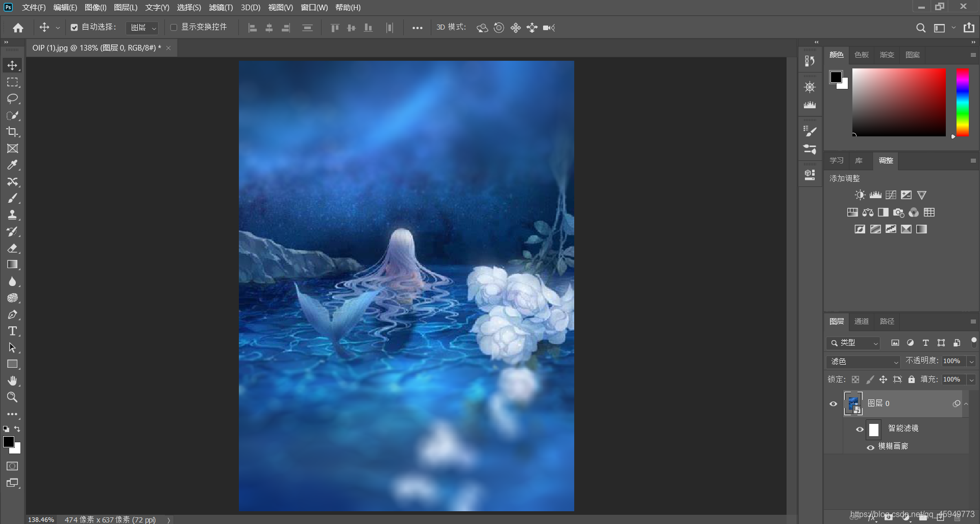Switch to the 库 tab
The image size is (980, 524).
click(x=859, y=160)
